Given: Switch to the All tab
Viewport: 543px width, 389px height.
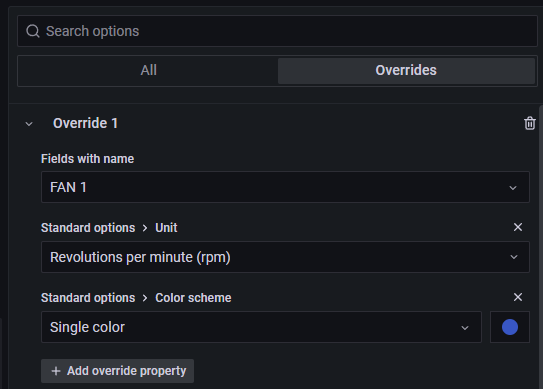Looking at the screenshot, I should pyautogui.click(x=148, y=70).
